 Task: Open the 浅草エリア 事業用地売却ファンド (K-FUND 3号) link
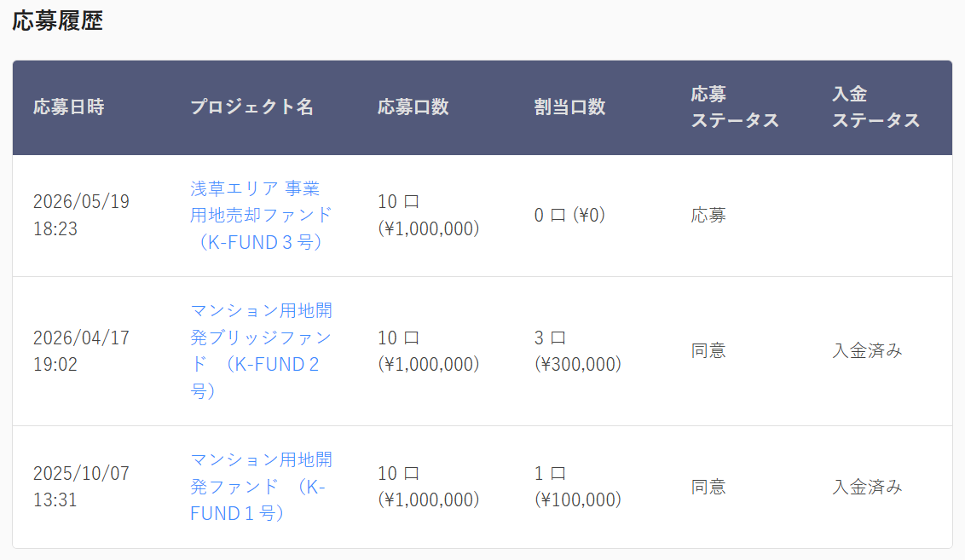click(261, 216)
